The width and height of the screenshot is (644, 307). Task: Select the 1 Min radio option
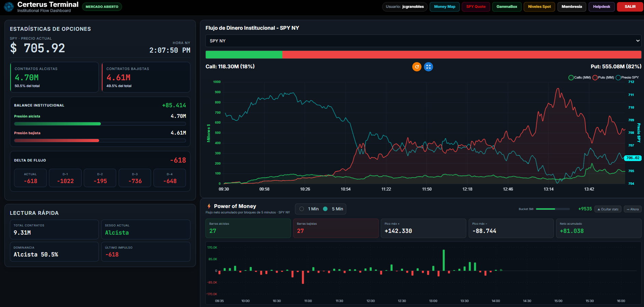301,209
